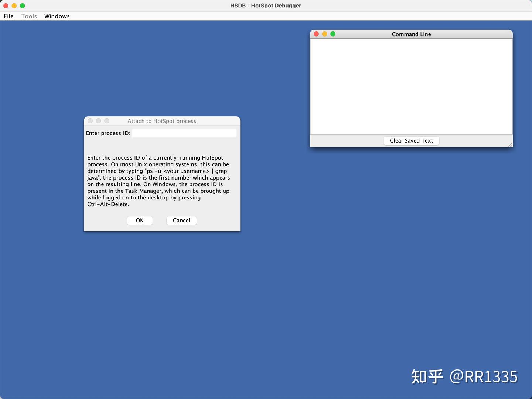This screenshot has height=399, width=532.
Task: Select the Command Line window title bar
Action: tap(411, 34)
